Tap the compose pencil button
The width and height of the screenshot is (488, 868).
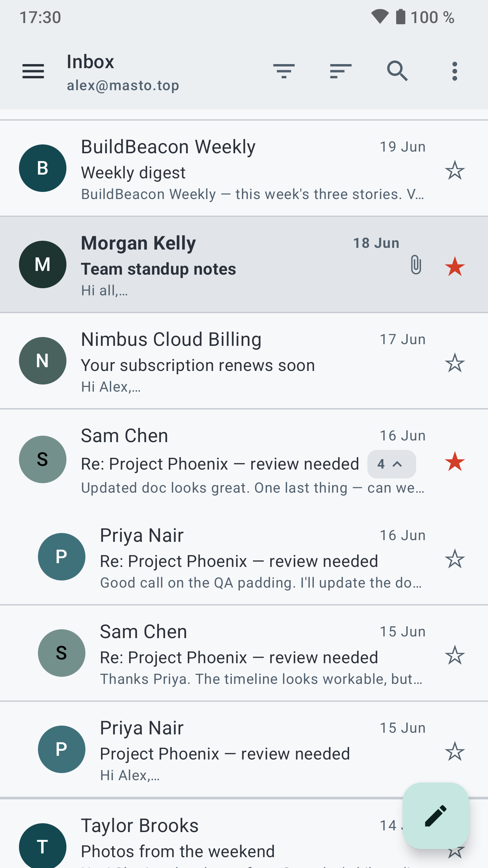click(x=436, y=816)
